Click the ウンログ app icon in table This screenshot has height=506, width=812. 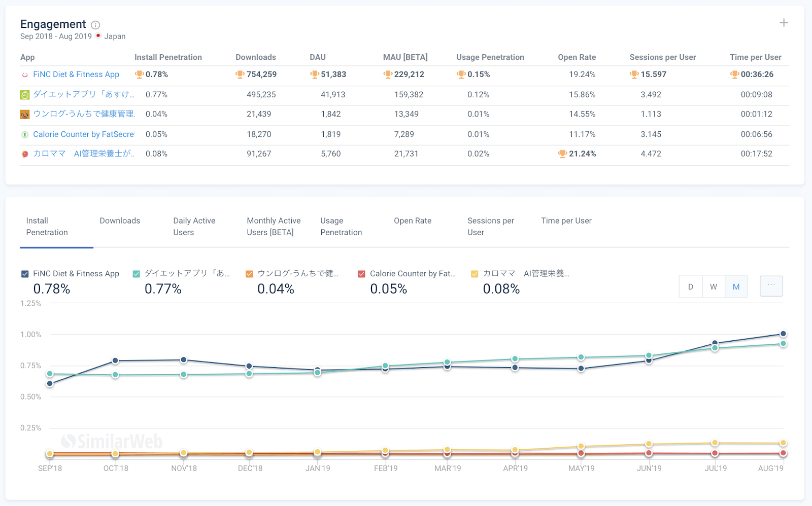(25, 115)
